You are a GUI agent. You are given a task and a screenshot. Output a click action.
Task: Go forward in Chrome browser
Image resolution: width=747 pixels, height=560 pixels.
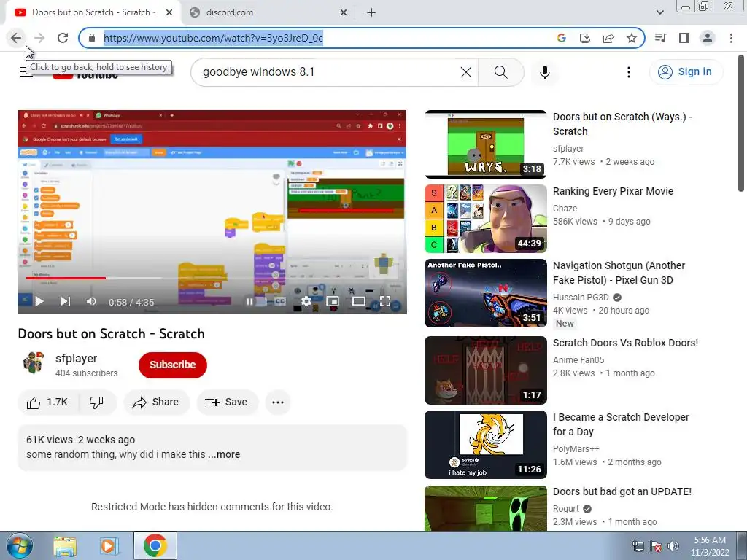tap(39, 38)
